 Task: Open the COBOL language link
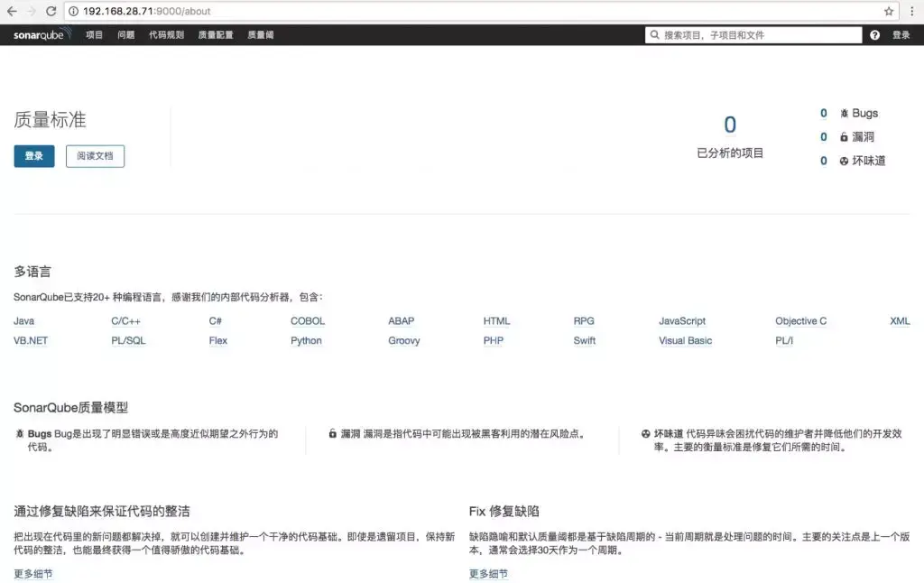(308, 321)
